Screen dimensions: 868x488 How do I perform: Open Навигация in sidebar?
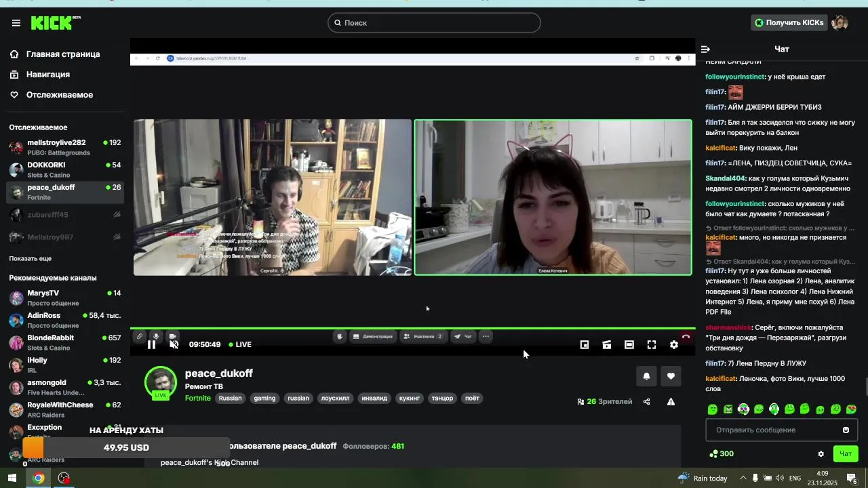48,75
